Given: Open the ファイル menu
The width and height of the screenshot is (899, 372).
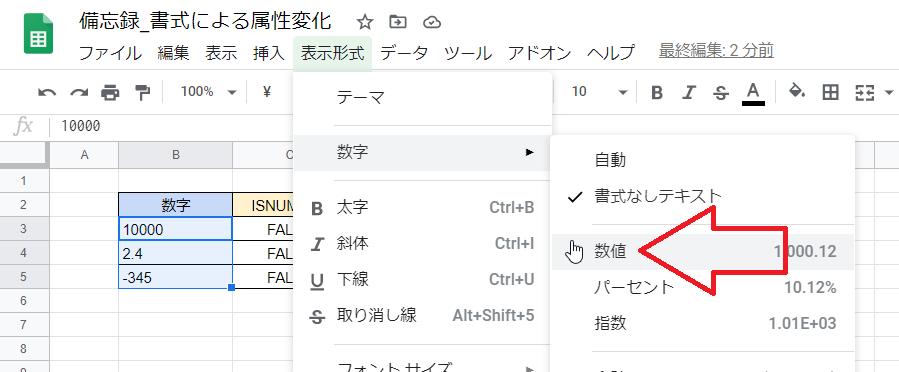Looking at the screenshot, I should [110, 53].
